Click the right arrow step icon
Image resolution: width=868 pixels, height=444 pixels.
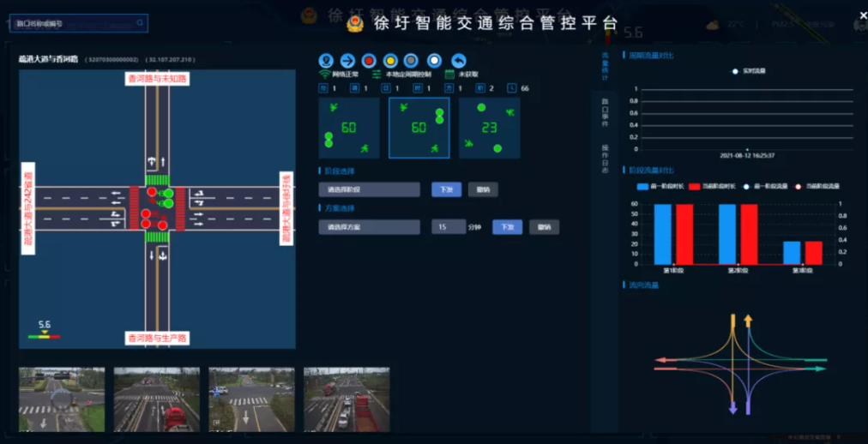pos(347,60)
